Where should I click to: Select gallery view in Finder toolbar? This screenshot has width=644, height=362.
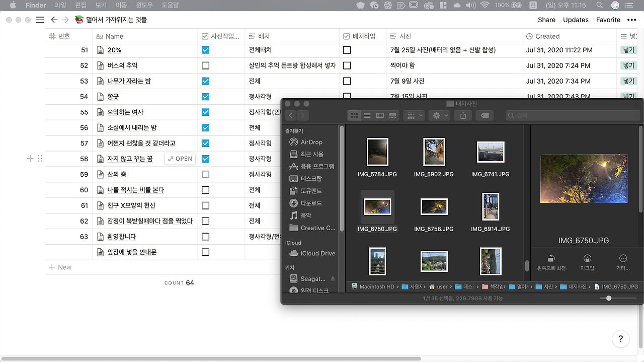(x=392, y=115)
